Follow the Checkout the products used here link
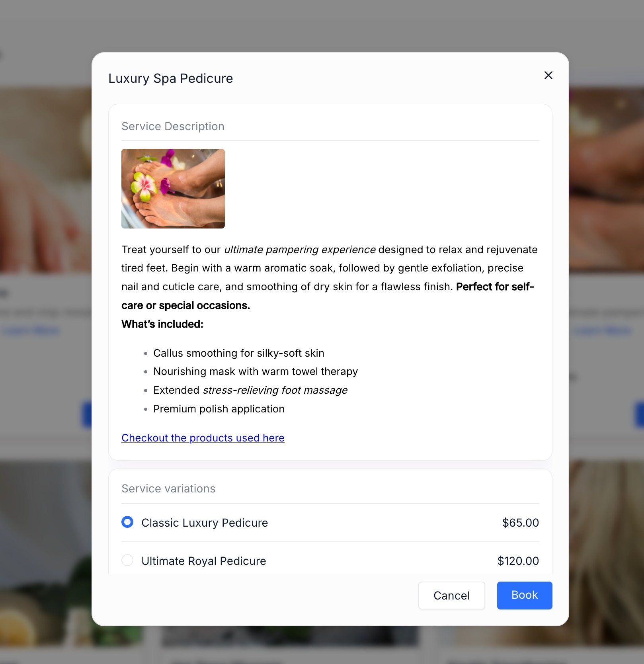 (203, 438)
